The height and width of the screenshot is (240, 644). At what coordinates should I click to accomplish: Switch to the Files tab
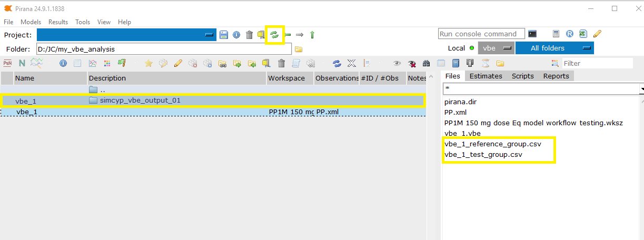tap(452, 76)
